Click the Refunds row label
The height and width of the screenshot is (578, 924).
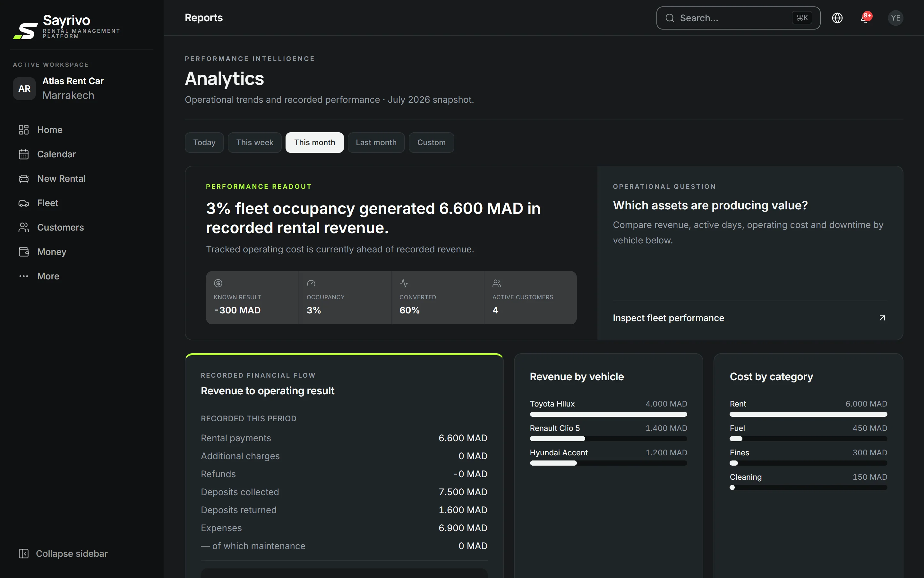(218, 474)
